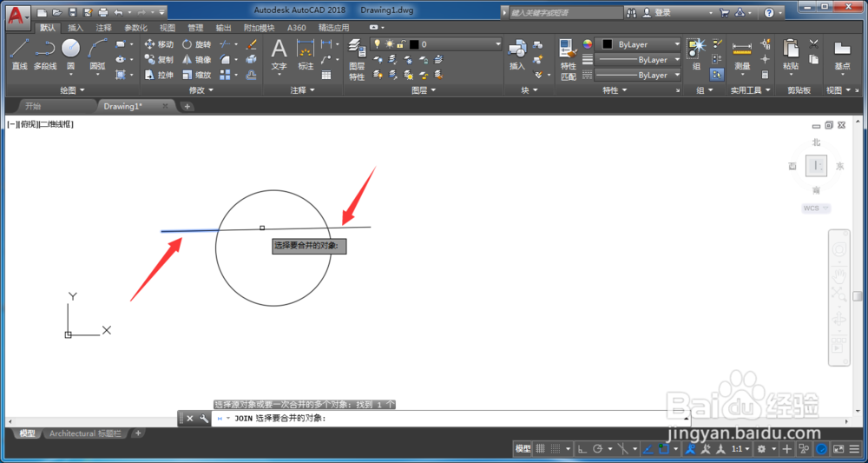The image size is (868, 463).
Task: Click the Save icon in Quick Access toolbar
Action: point(72,12)
